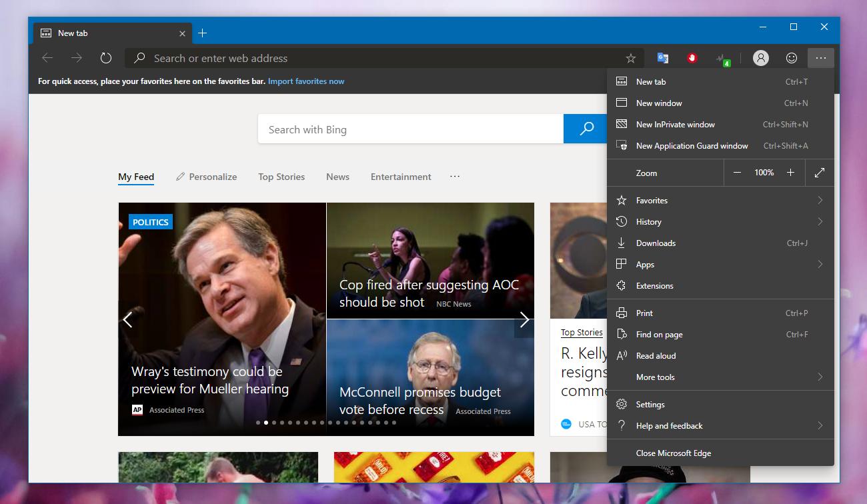Click the blue Bing search magnifier button
The image size is (867, 504).
click(586, 129)
